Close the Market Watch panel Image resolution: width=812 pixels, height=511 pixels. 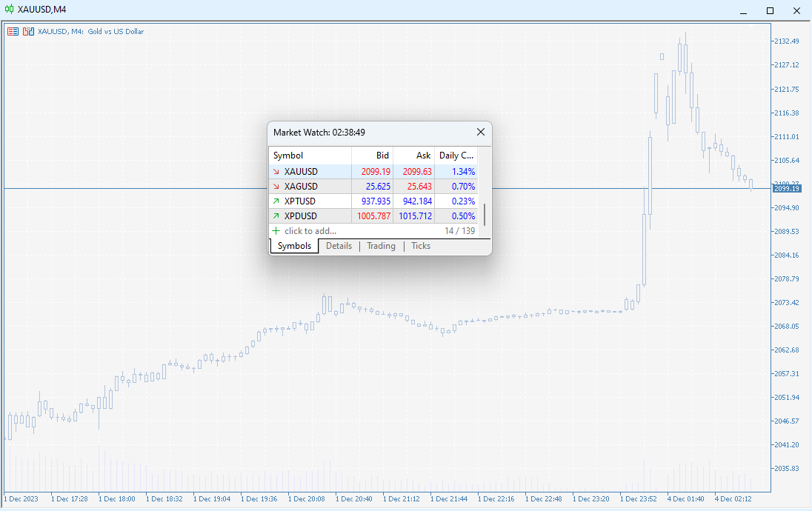tap(481, 132)
